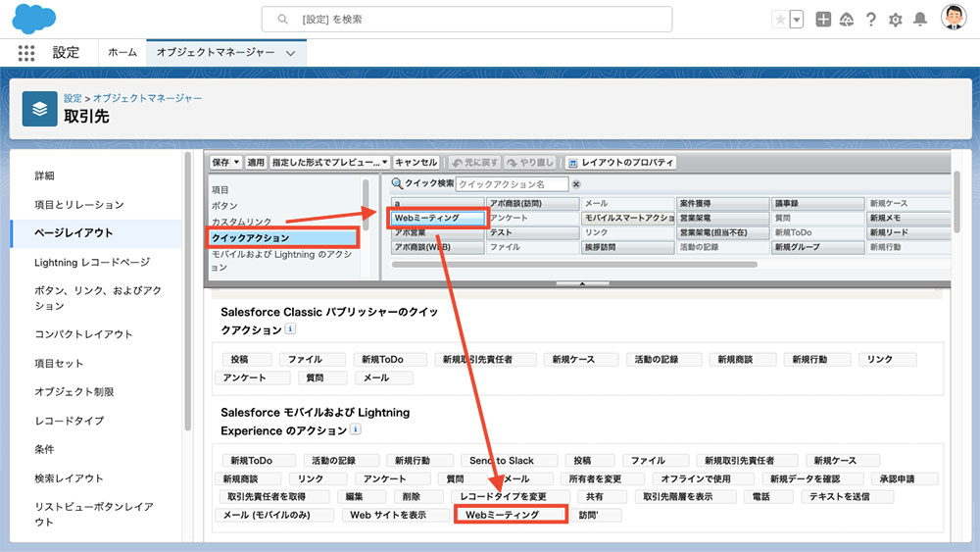
Task: Follow the 設定 breadcrumb link
Action: pyautogui.click(x=73, y=98)
